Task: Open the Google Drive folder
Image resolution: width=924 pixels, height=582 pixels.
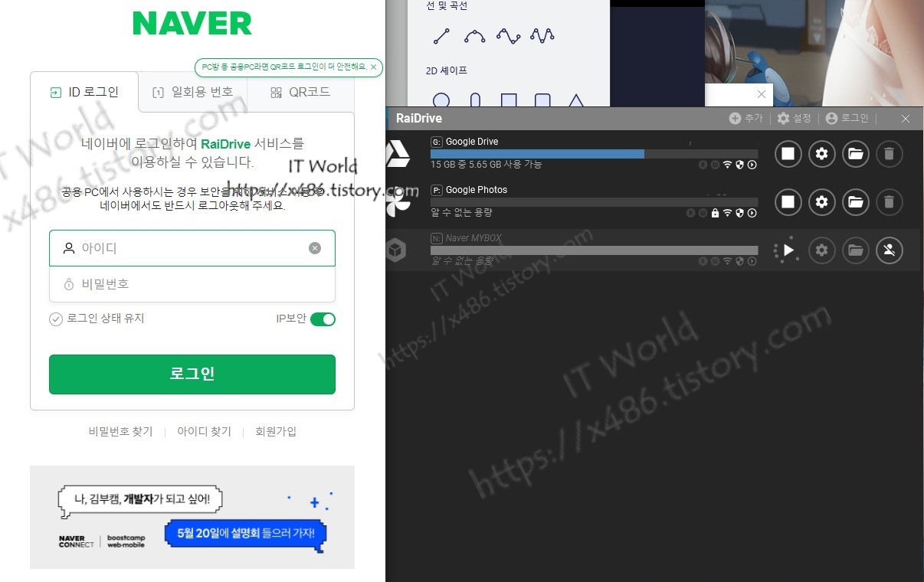Action: 856,154
